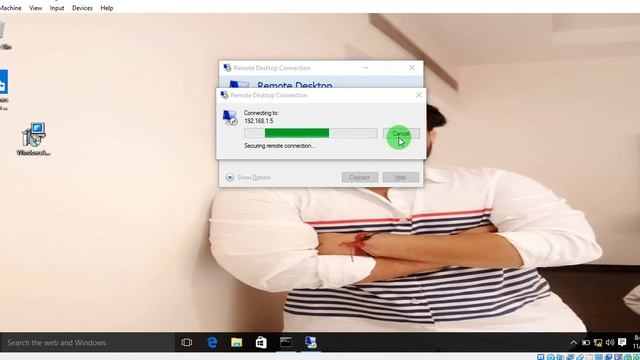
Task: Open the Action Center notifications icon
Action: click(x=622, y=342)
